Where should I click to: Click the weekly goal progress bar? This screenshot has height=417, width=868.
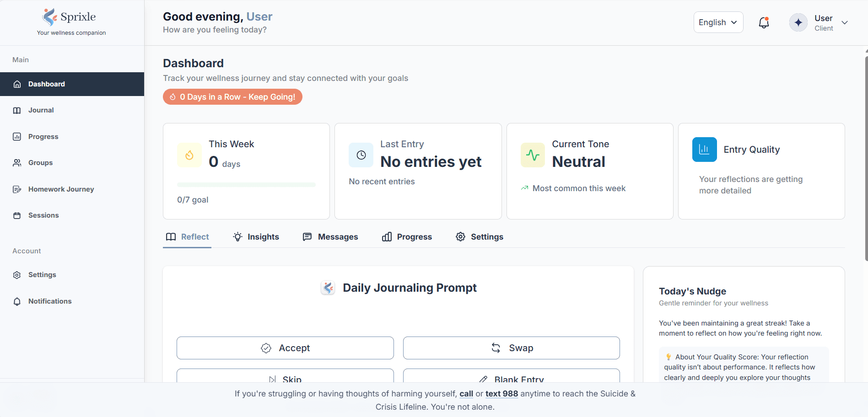(x=246, y=185)
